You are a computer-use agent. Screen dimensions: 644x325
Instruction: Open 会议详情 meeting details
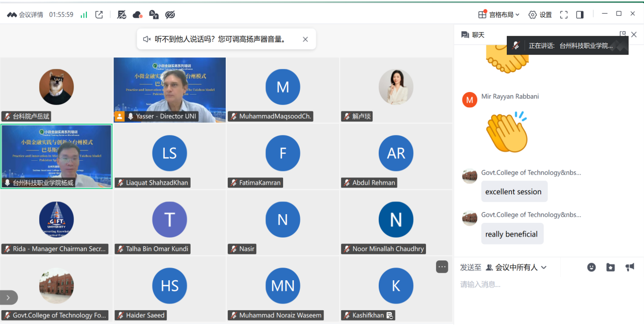tap(25, 15)
